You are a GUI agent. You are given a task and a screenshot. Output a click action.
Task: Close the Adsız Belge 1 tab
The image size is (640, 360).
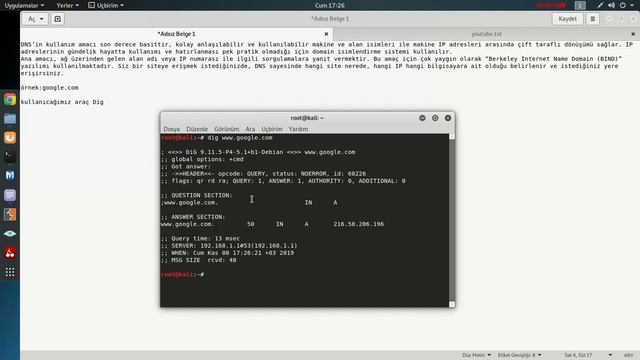pyautogui.click(x=326, y=34)
